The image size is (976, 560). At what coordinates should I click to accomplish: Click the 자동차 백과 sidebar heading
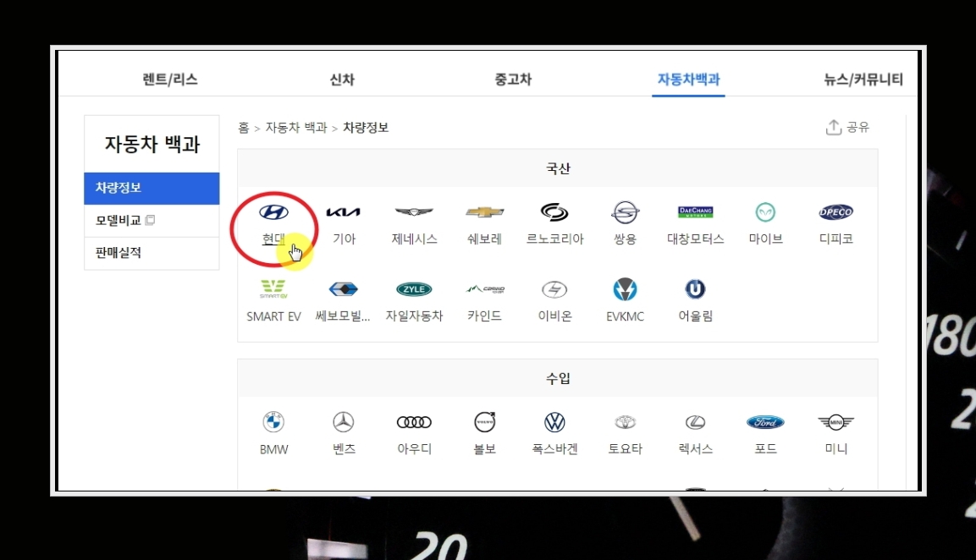click(152, 145)
